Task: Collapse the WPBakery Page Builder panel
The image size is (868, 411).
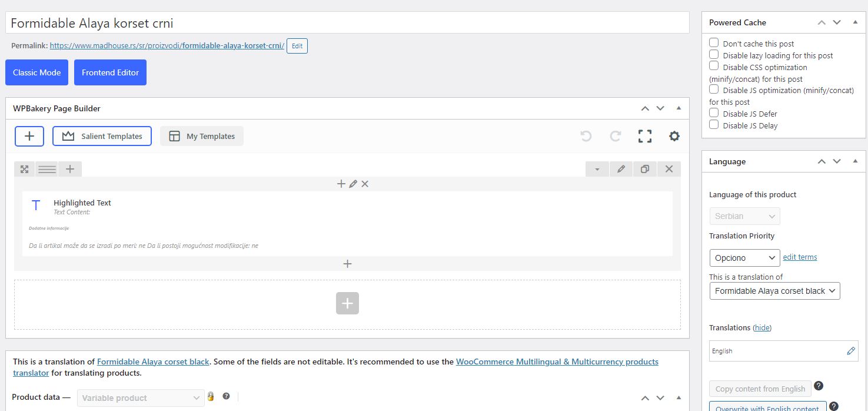Action: click(679, 108)
